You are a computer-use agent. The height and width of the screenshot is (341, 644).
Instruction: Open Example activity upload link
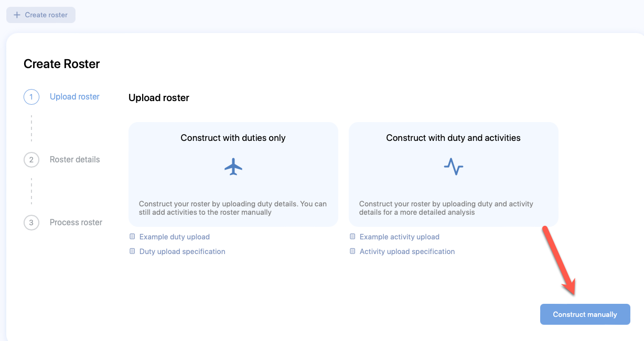pos(400,237)
